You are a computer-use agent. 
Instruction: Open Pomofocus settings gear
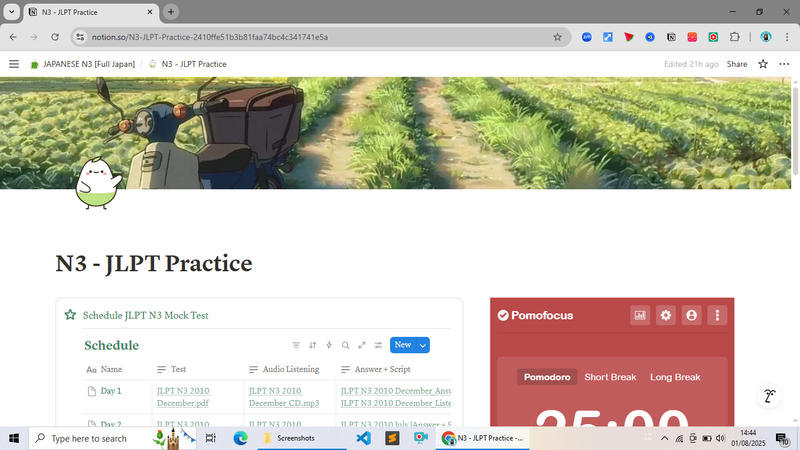coord(666,315)
